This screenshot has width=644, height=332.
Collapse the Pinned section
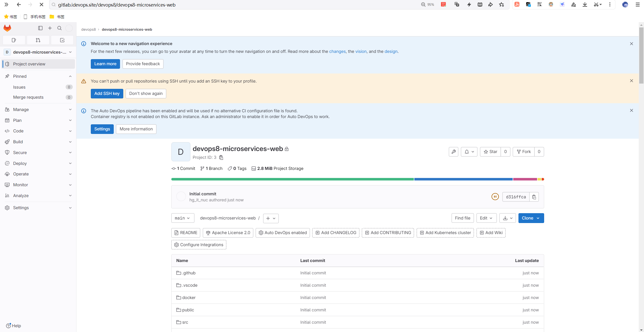coord(38,76)
